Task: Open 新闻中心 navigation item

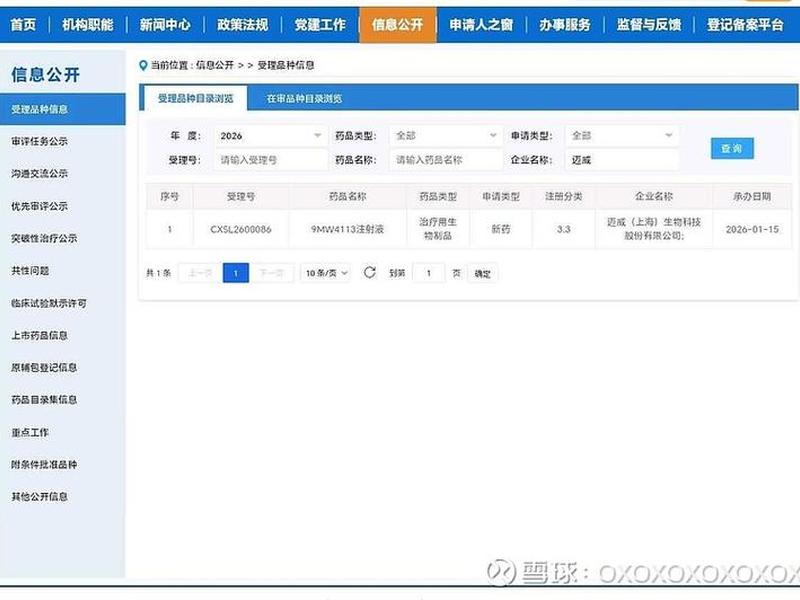Action: 165,24
